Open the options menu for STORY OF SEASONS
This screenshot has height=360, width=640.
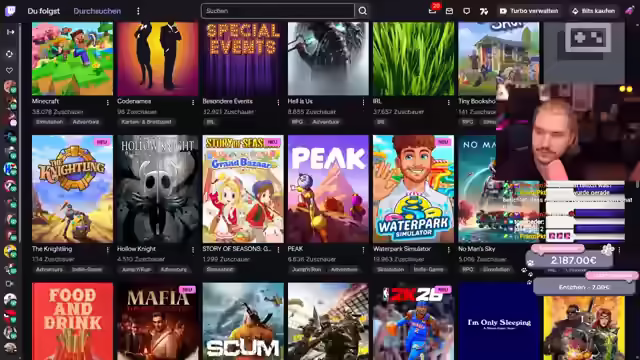click(x=278, y=250)
